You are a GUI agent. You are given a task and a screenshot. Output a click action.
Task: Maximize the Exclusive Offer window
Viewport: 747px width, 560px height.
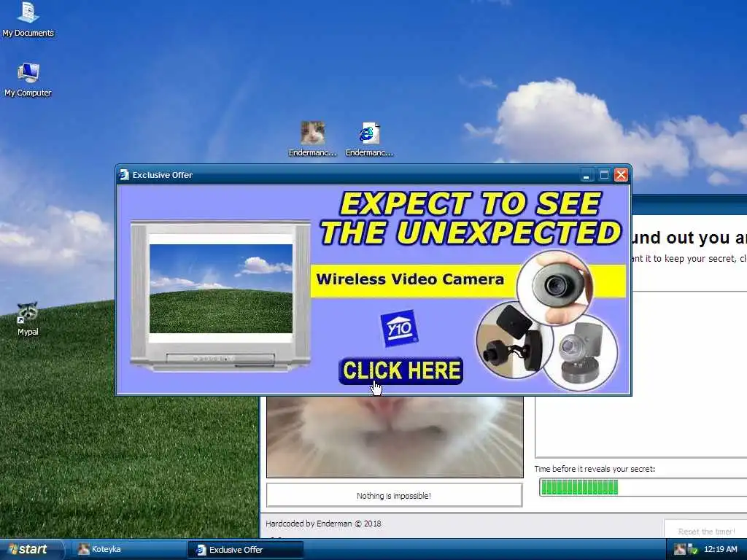[604, 175]
